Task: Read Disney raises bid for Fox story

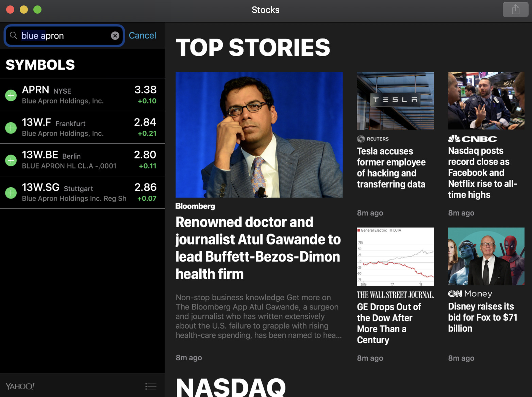Action: [x=482, y=317]
